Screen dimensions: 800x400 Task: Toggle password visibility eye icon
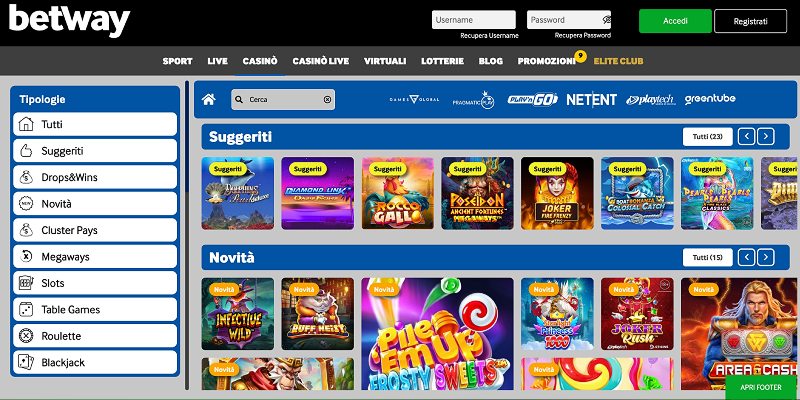click(x=606, y=20)
